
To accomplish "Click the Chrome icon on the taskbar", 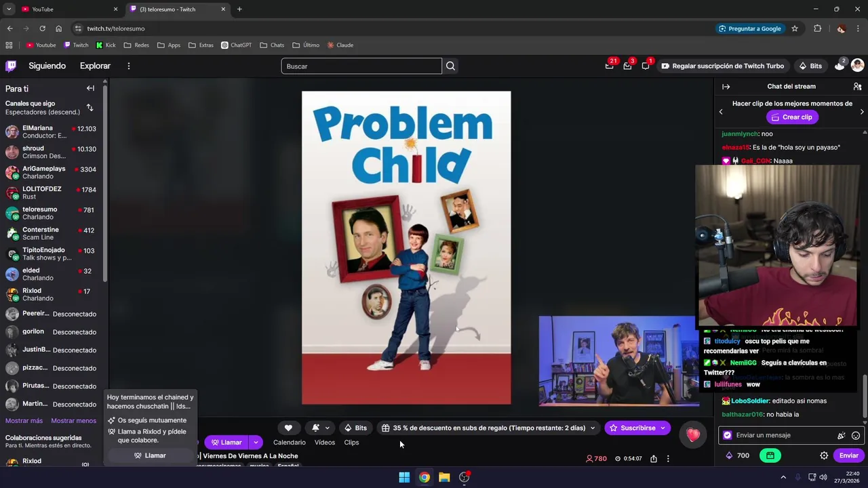I will click(424, 477).
